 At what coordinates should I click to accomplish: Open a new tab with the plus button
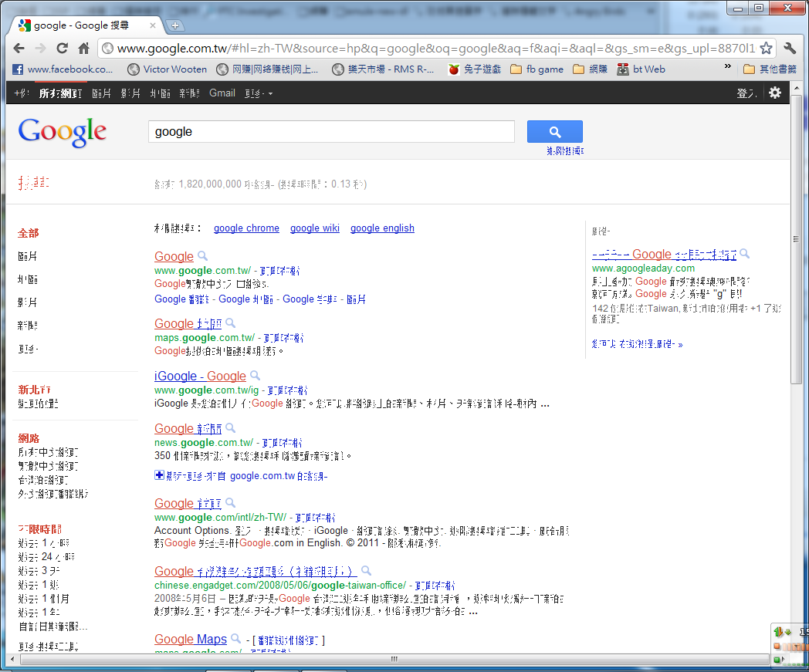(x=175, y=25)
